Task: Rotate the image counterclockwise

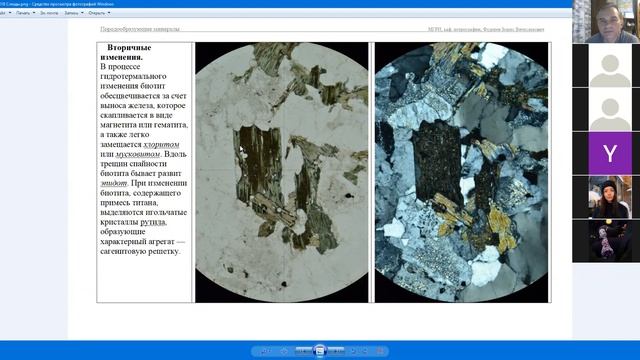Action: [x=354, y=351]
